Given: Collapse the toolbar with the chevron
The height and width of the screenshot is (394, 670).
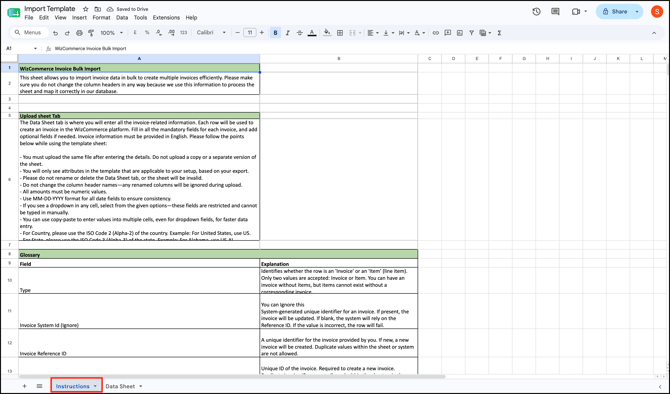Looking at the screenshot, I should coord(654,33).
